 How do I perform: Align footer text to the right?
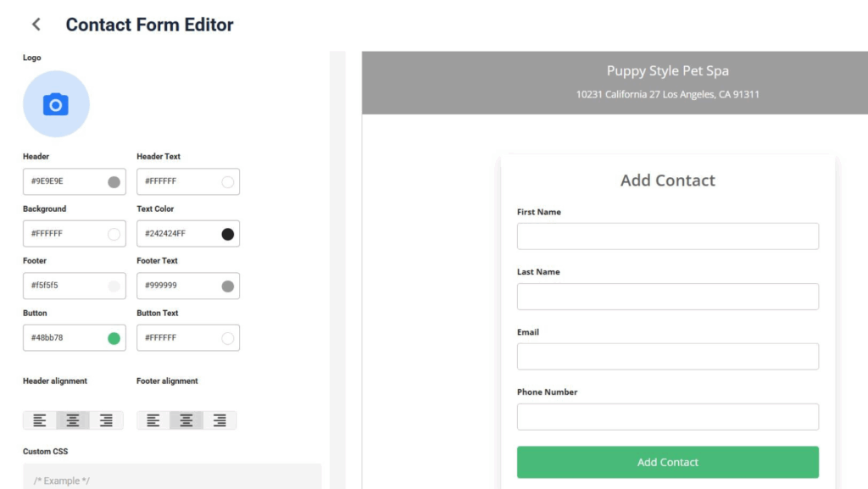pos(220,420)
